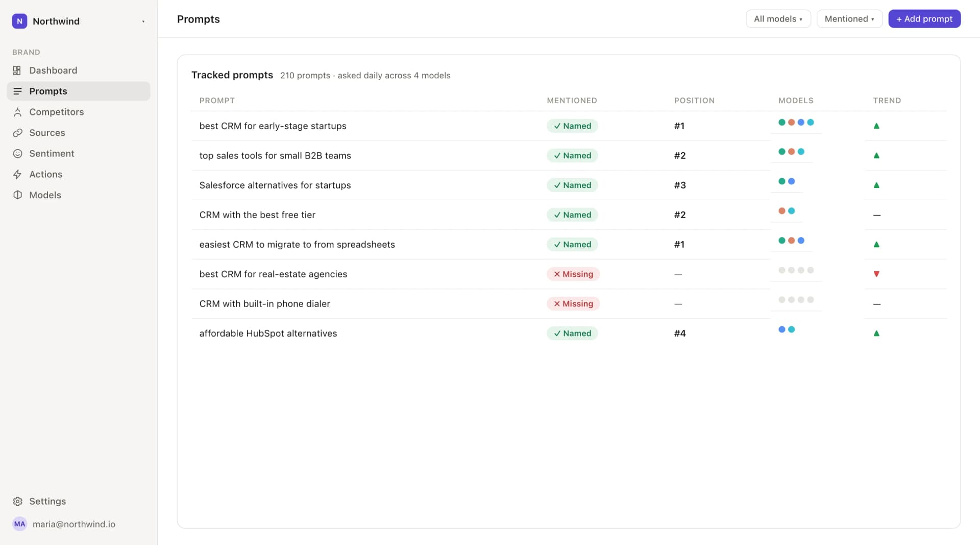980x545 pixels.
Task: Click the Prompts list icon in sidebar
Action: pos(17,91)
